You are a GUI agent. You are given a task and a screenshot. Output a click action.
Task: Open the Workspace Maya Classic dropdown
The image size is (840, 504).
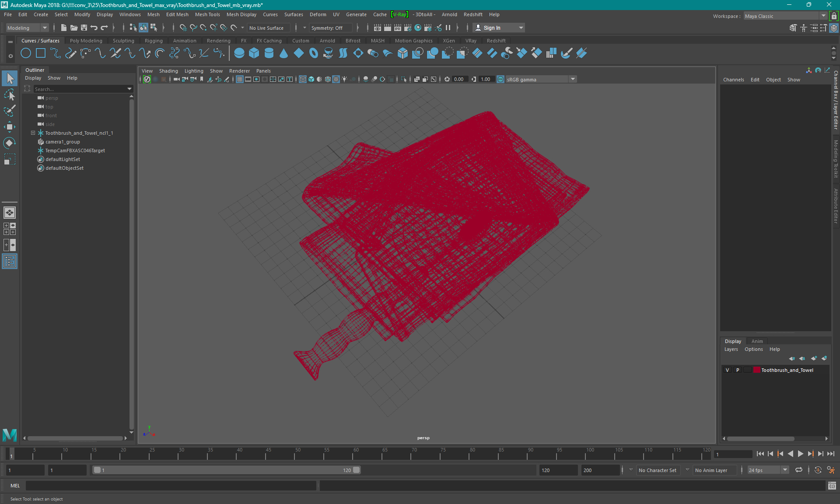786,16
